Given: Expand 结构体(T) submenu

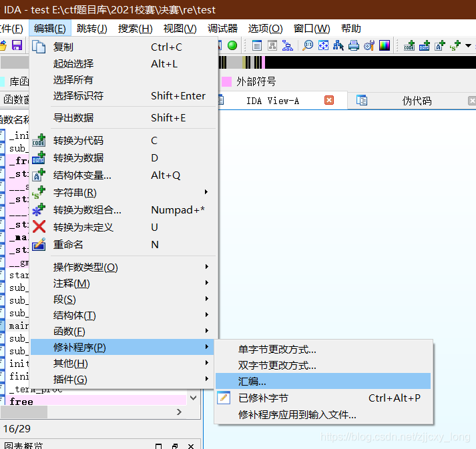Looking at the screenshot, I should [x=124, y=315].
